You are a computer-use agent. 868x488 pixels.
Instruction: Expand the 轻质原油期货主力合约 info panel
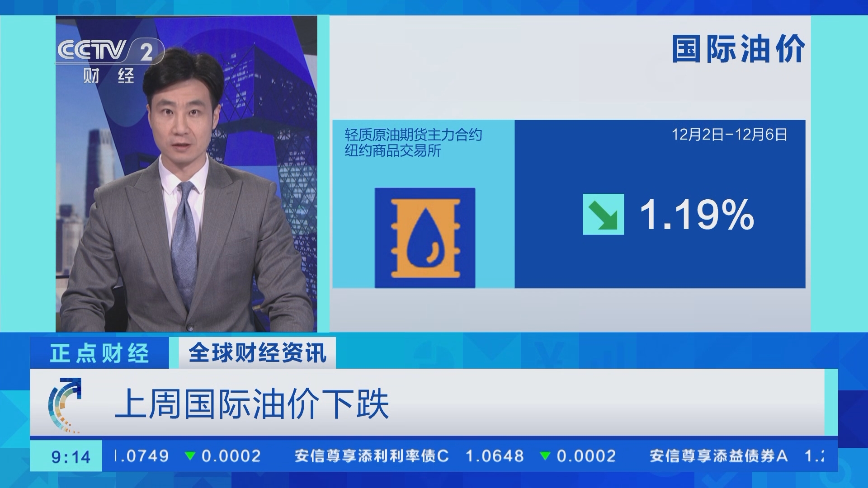413,134
